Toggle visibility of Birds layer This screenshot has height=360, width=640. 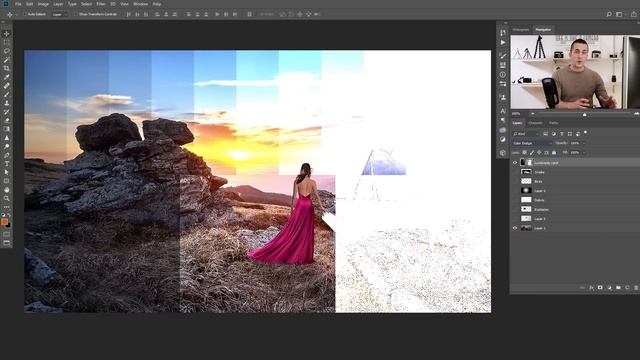pos(515,181)
